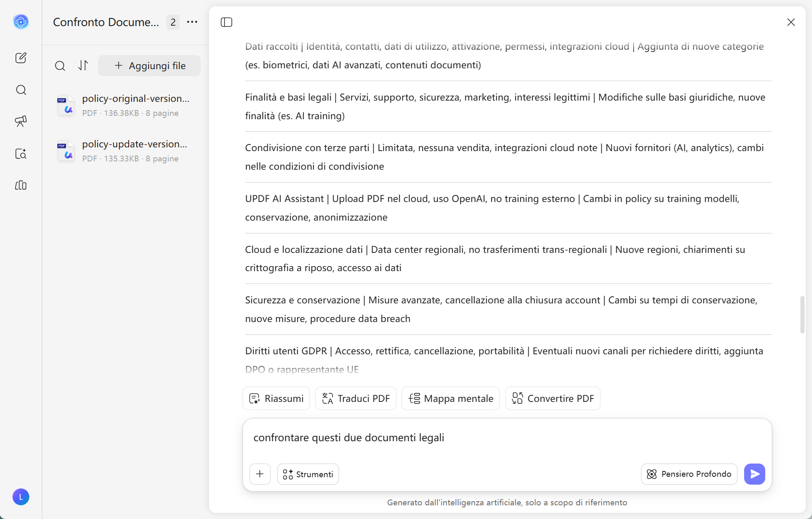Click the Aggiungi file button
Screen dimensions: 812x519
pos(149,66)
